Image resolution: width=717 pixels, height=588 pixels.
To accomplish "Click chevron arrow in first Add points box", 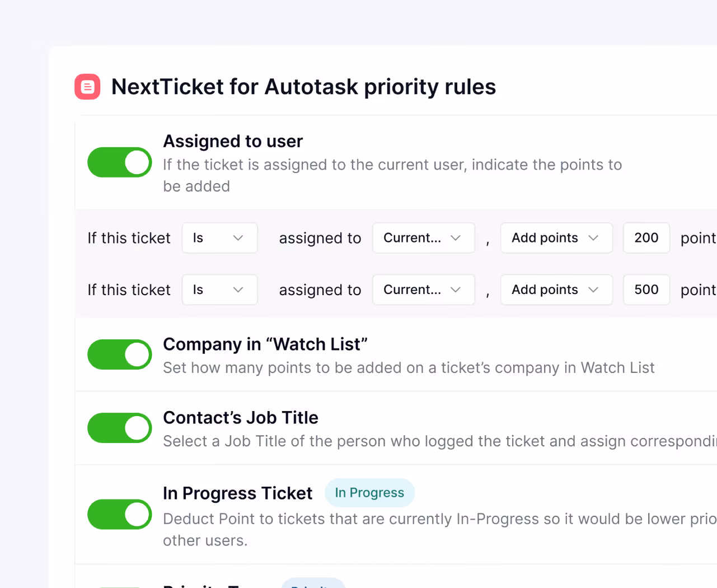I will click(x=593, y=238).
